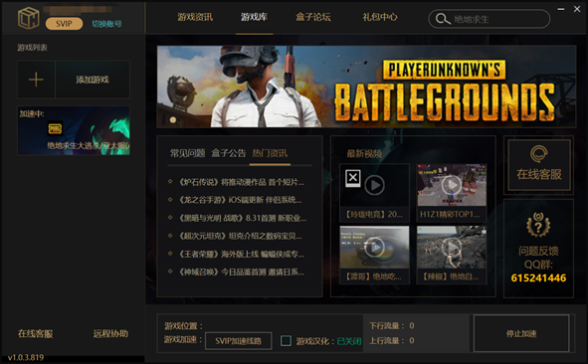Click the 添加游戏 button
Screen dimensions: 588x364
(x=93, y=80)
